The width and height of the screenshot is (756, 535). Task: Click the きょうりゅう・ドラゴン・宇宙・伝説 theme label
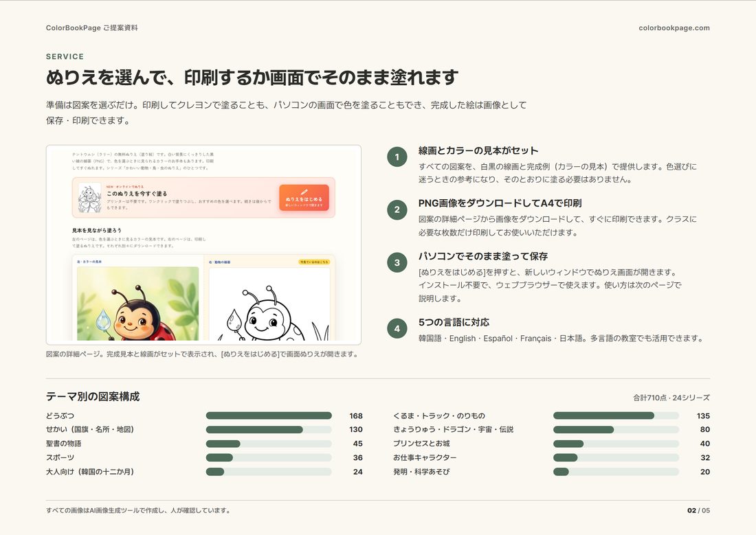pos(453,429)
